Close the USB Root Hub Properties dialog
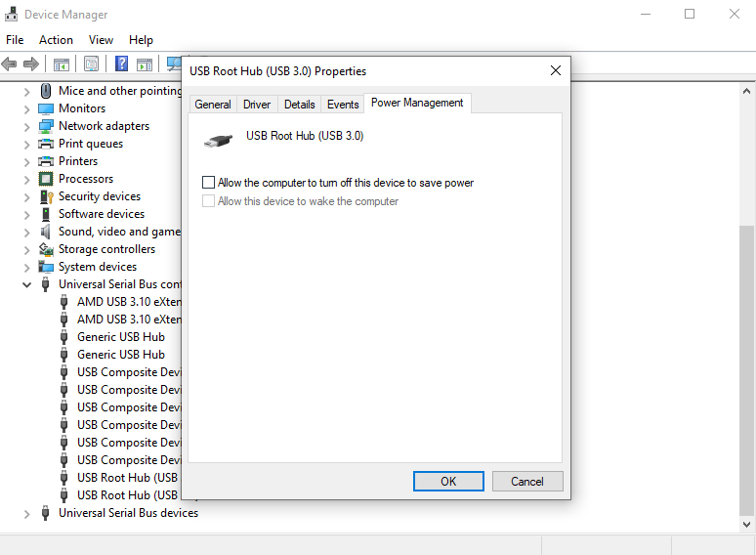 click(x=556, y=71)
